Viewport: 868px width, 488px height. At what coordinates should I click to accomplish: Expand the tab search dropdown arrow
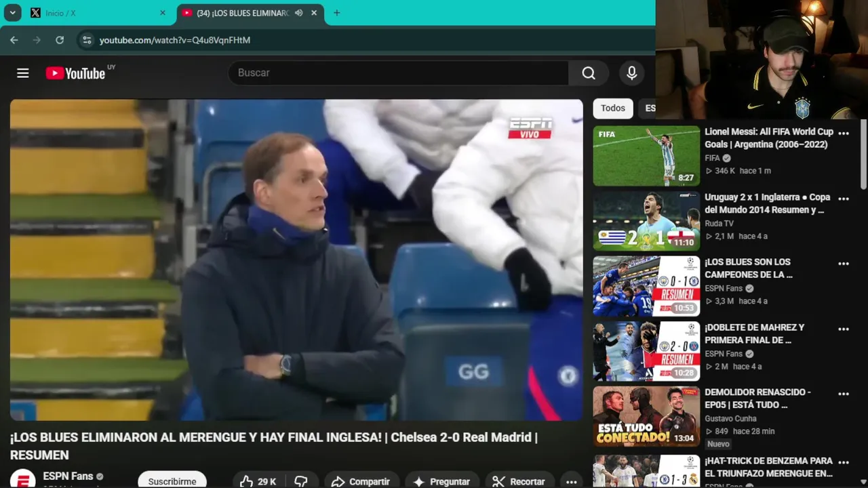click(12, 13)
